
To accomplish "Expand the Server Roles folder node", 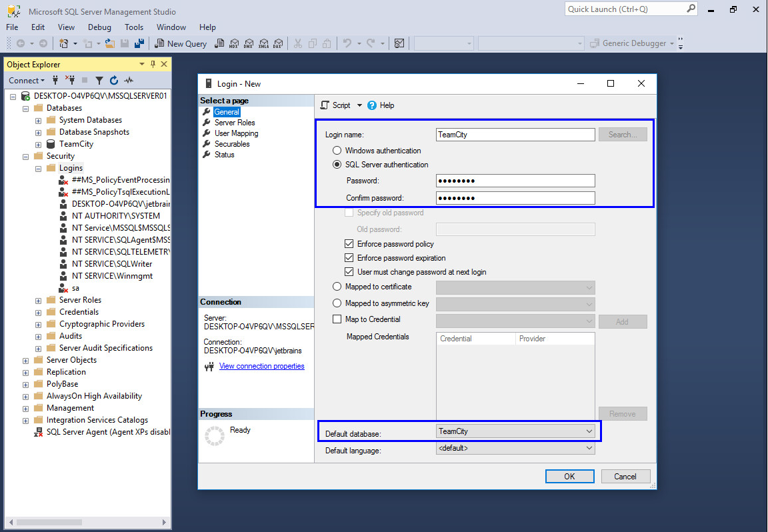I will click(x=39, y=300).
